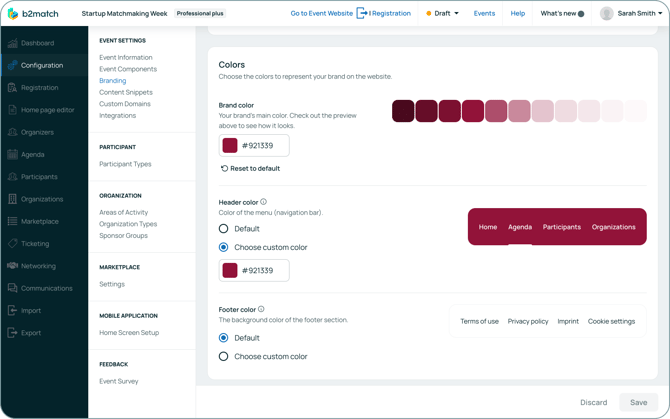Screen dimensions: 670x419
Task: Click the Organizations building icon
Action: coord(12,199)
